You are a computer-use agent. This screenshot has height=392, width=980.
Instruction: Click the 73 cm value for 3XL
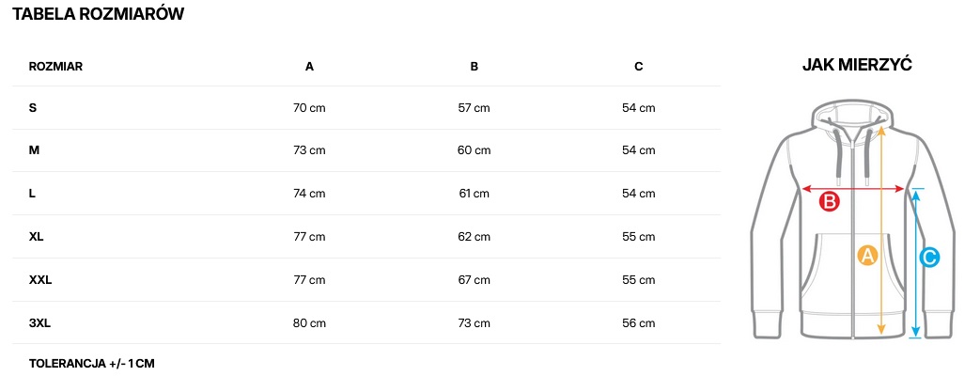point(474,323)
